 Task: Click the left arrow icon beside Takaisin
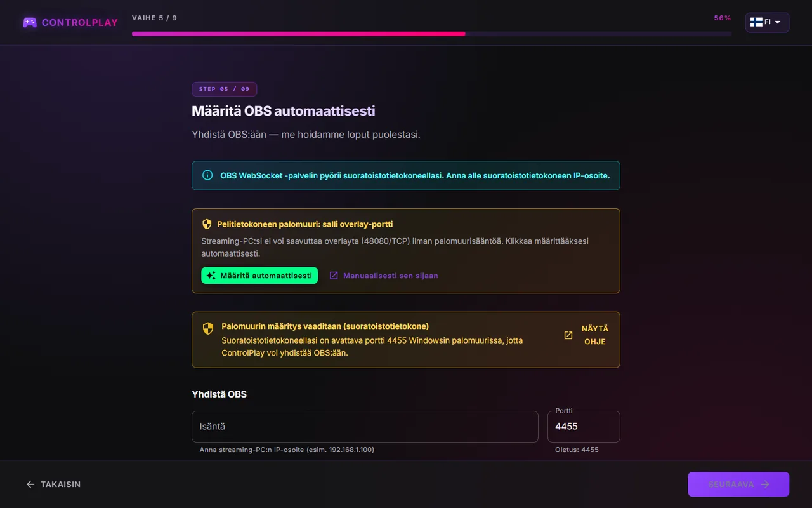pyautogui.click(x=30, y=484)
